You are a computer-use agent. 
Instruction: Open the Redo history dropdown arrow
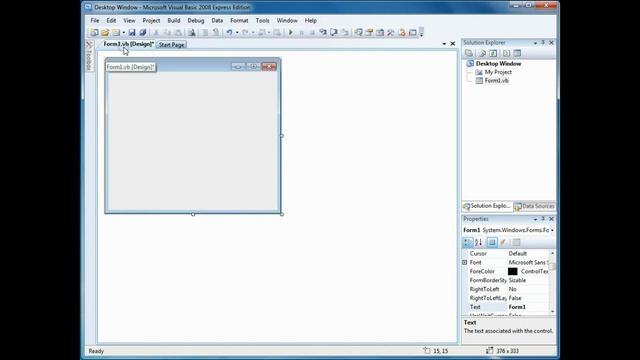tap(253, 32)
